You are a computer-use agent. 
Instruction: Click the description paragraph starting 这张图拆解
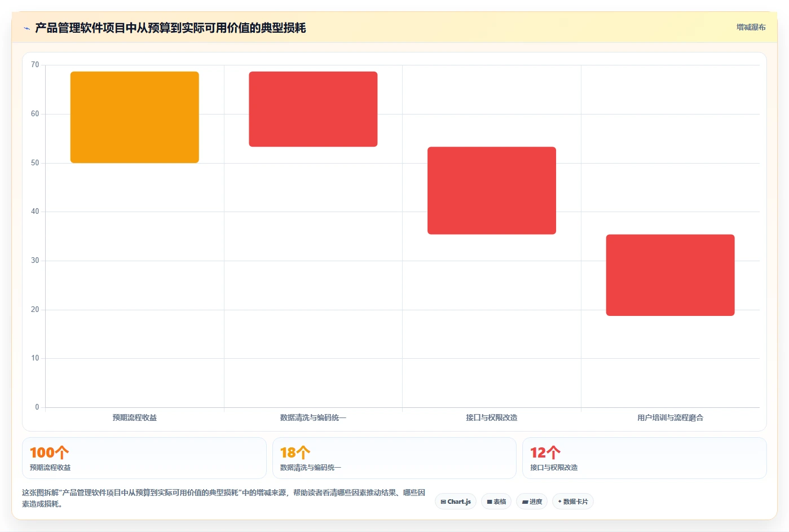click(x=224, y=498)
